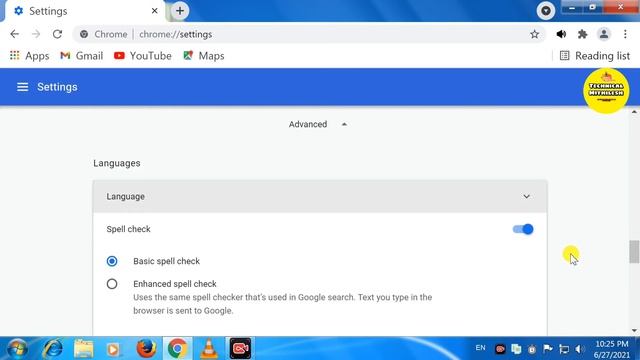The height and width of the screenshot is (360, 640).
Task: Close the Settings tab
Action: coord(154,11)
